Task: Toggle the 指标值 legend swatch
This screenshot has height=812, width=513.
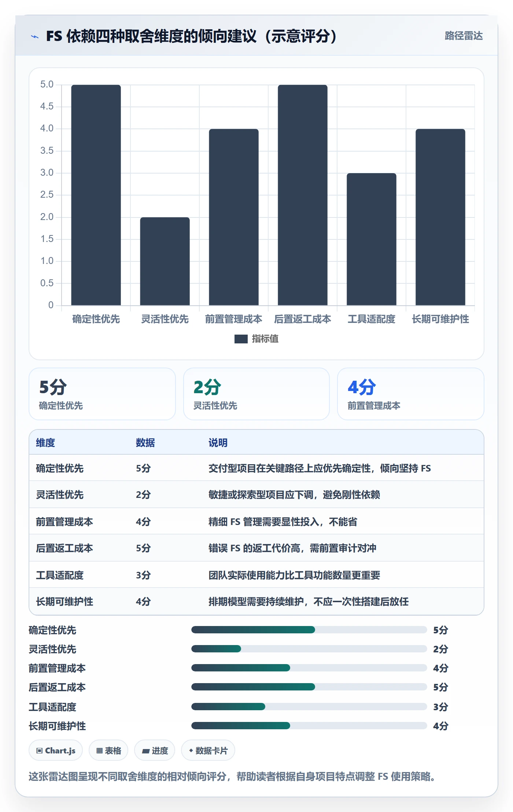Action: pyautogui.click(x=241, y=339)
